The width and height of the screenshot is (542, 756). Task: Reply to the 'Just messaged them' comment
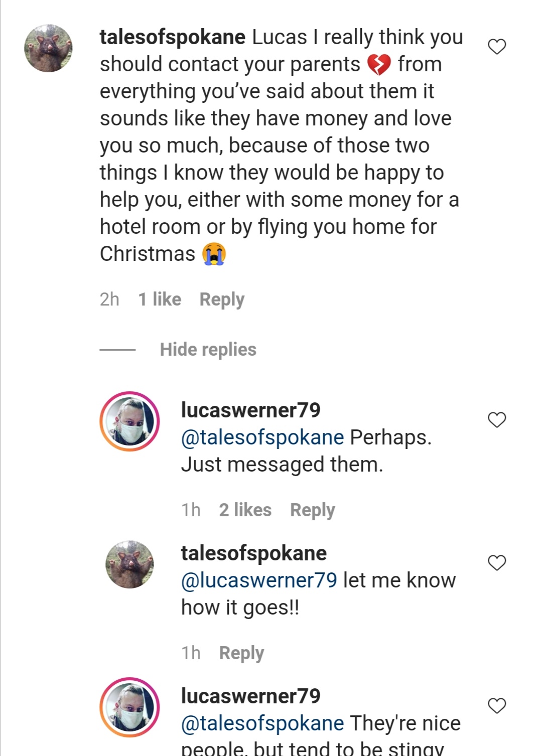312,510
